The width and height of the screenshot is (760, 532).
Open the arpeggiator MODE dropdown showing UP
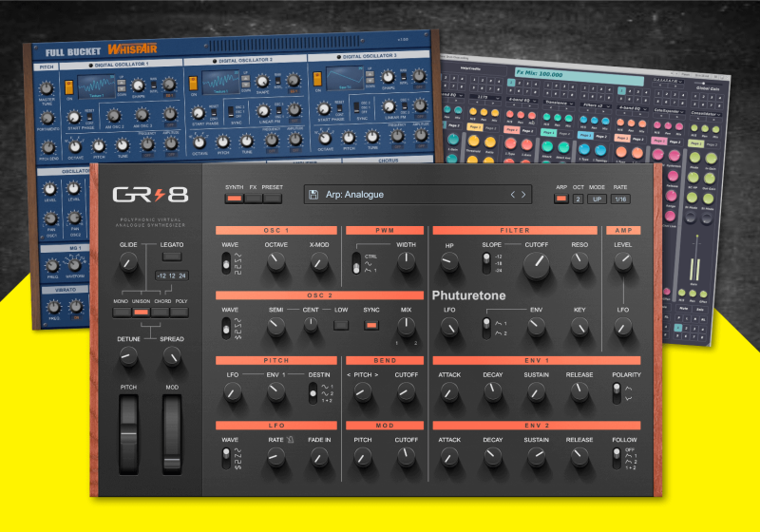point(597,199)
